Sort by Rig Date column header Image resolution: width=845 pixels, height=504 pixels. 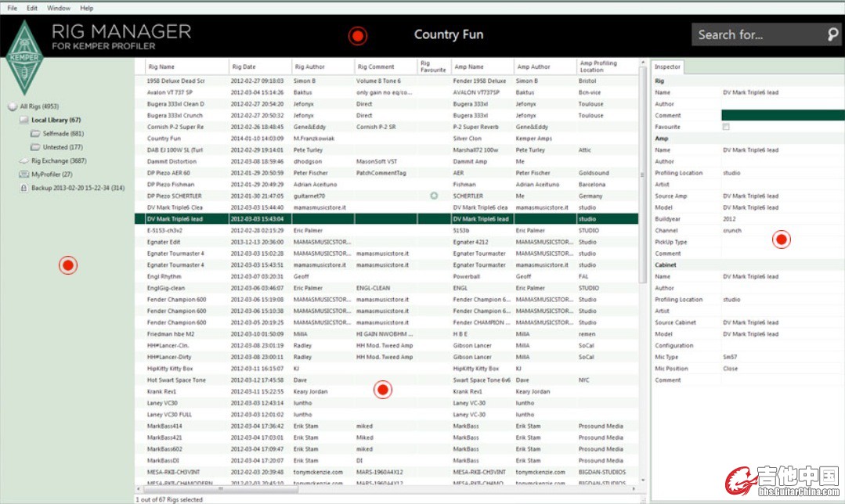[x=260, y=67]
